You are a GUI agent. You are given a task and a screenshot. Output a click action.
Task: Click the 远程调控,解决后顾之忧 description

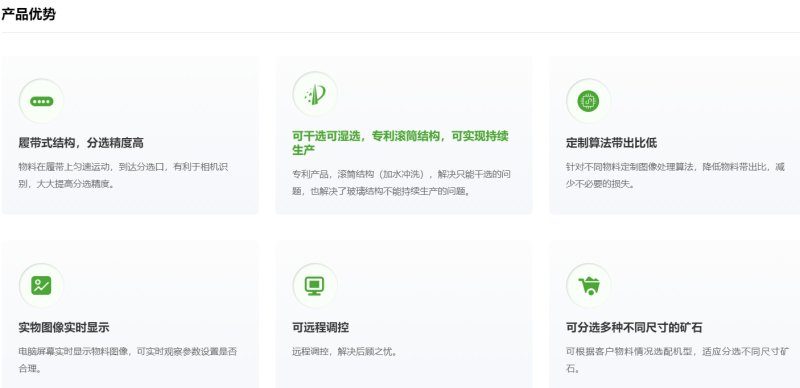(x=344, y=352)
